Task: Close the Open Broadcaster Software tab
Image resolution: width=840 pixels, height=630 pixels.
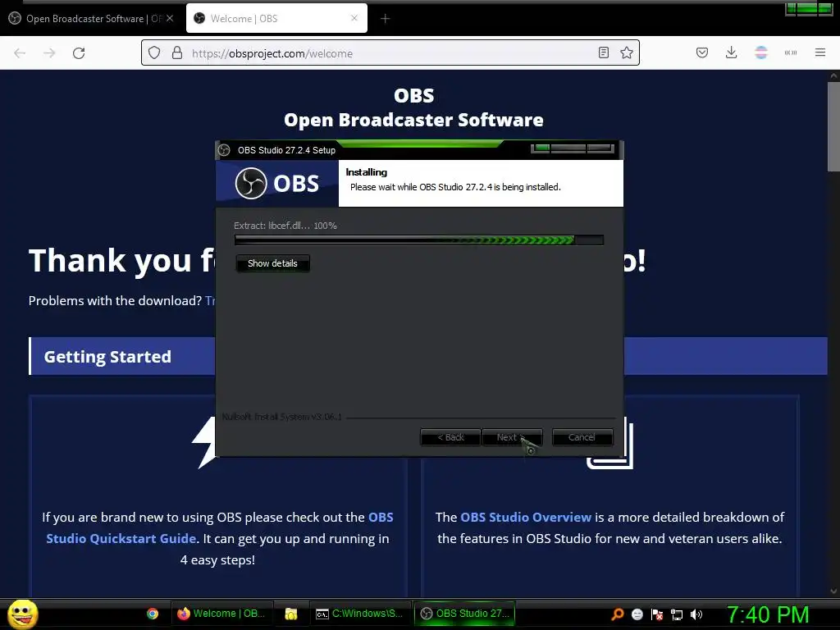Action: [170, 18]
